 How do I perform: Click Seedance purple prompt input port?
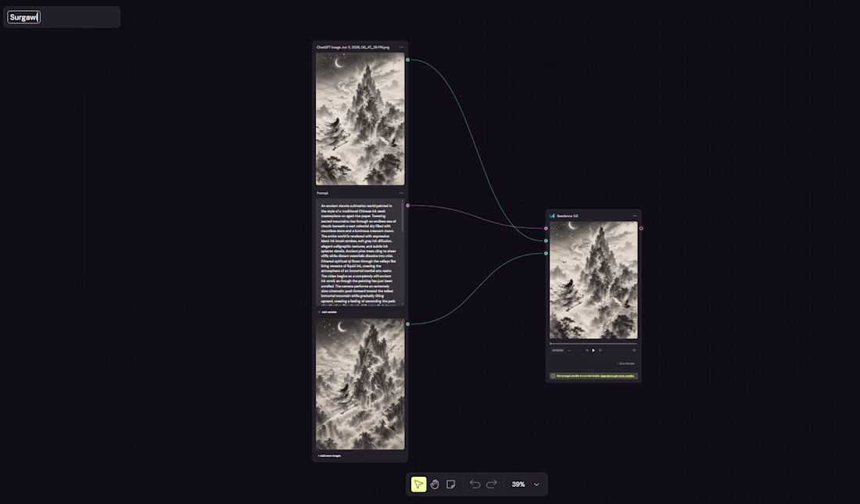tap(546, 228)
